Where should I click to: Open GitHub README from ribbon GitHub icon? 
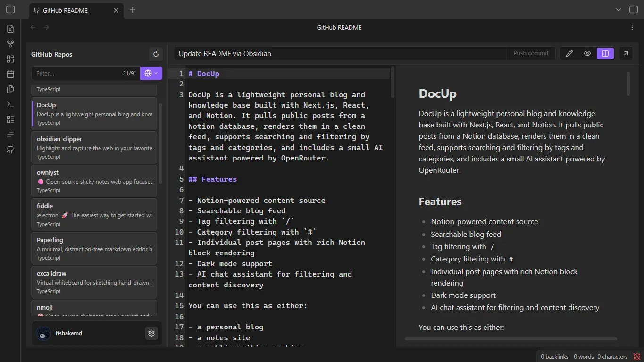pyautogui.click(x=10, y=150)
